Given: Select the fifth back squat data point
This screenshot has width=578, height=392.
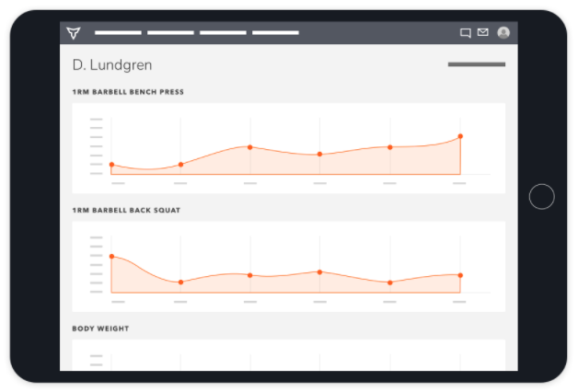Looking at the screenshot, I should [x=390, y=282].
